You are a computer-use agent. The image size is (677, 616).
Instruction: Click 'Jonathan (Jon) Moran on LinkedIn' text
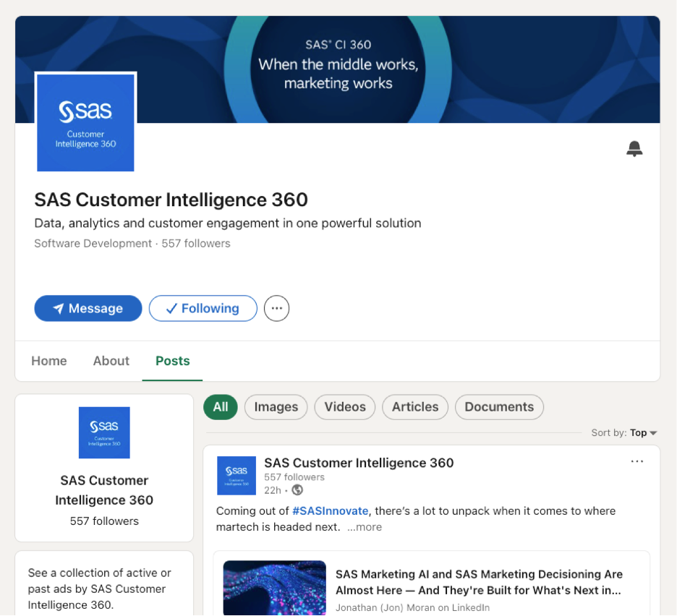click(x=412, y=607)
